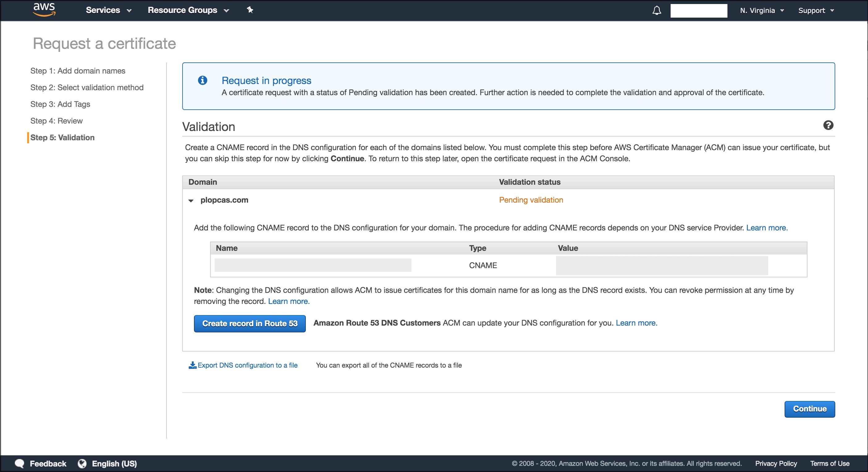
Task: Click the pin shortcuts icon in navbar
Action: pos(250,10)
